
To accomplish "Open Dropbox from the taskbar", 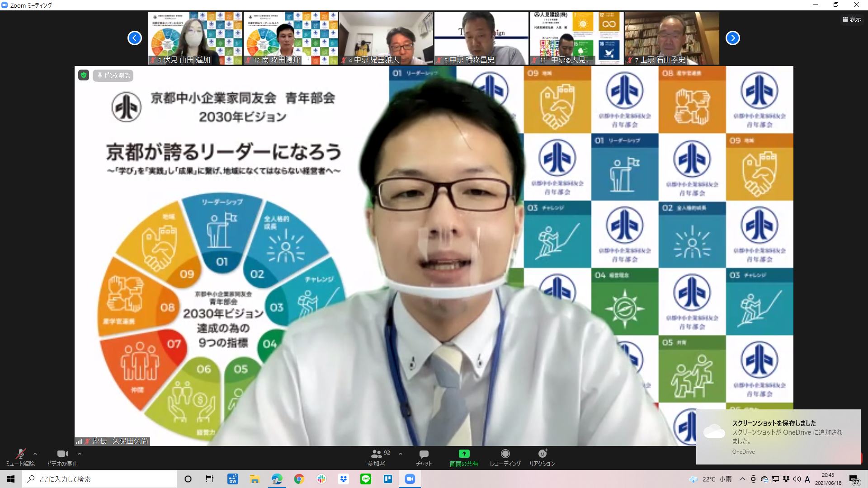I will coord(343,479).
